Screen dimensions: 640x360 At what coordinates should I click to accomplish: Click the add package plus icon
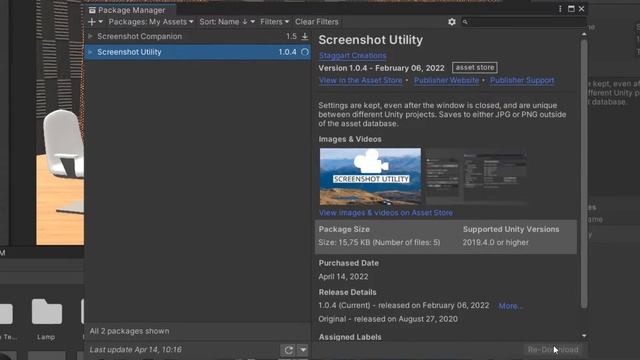click(x=92, y=22)
